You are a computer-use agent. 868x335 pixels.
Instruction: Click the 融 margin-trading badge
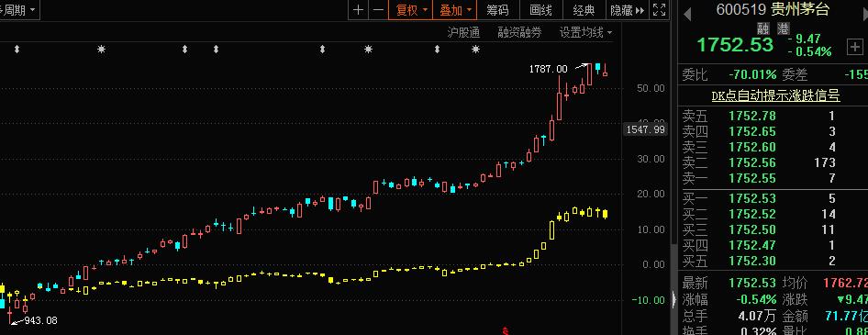click(762, 28)
